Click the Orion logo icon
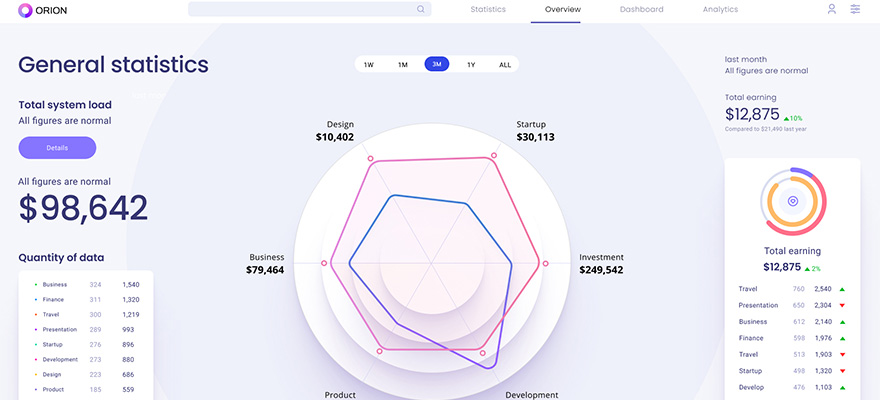880x400 pixels. tap(25, 10)
